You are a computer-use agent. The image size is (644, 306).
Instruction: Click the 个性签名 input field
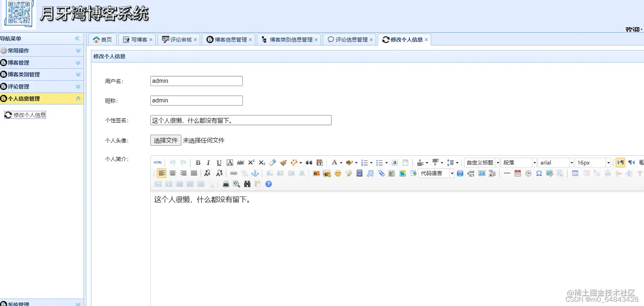[241, 120]
